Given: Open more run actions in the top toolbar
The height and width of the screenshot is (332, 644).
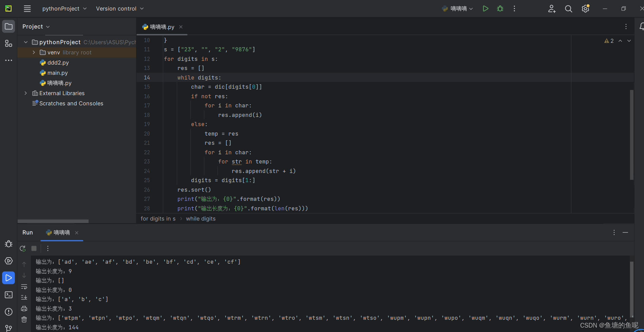Looking at the screenshot, I should 514,8.
